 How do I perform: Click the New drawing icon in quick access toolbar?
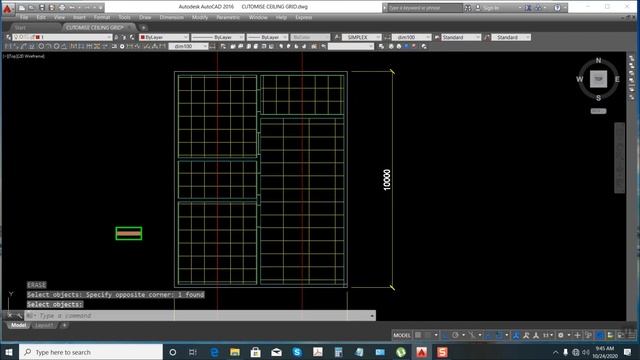click(22, 8)
